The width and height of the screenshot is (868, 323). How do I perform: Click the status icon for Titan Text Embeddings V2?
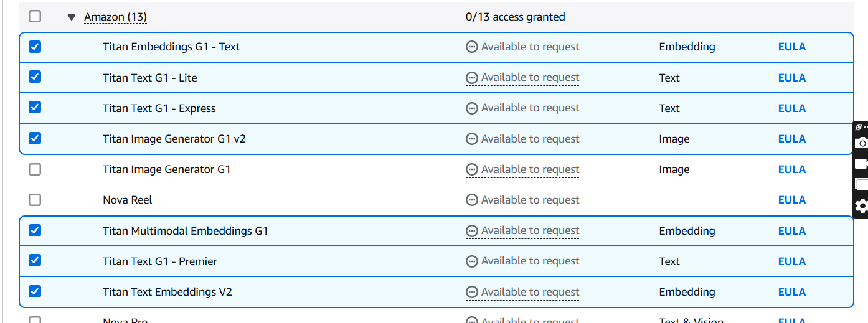pos(472,292)
